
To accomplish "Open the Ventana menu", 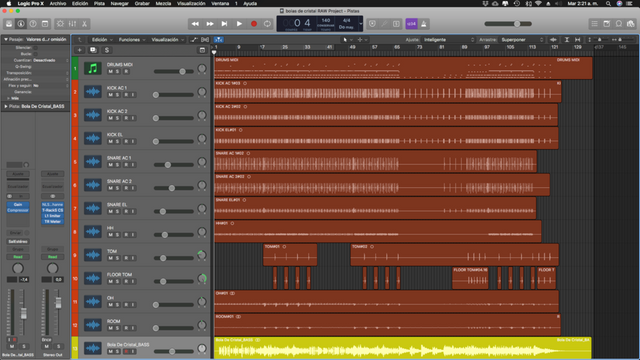I will 220,3.
